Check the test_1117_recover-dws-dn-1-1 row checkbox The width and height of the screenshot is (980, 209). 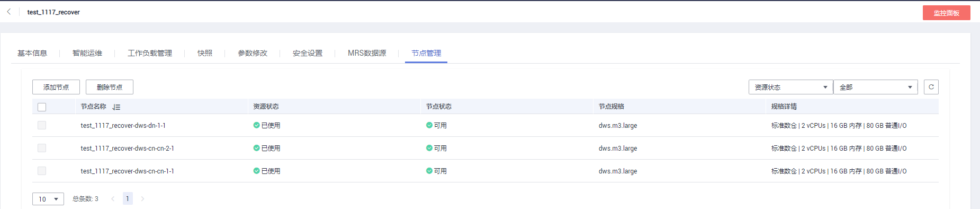point(42,125)
